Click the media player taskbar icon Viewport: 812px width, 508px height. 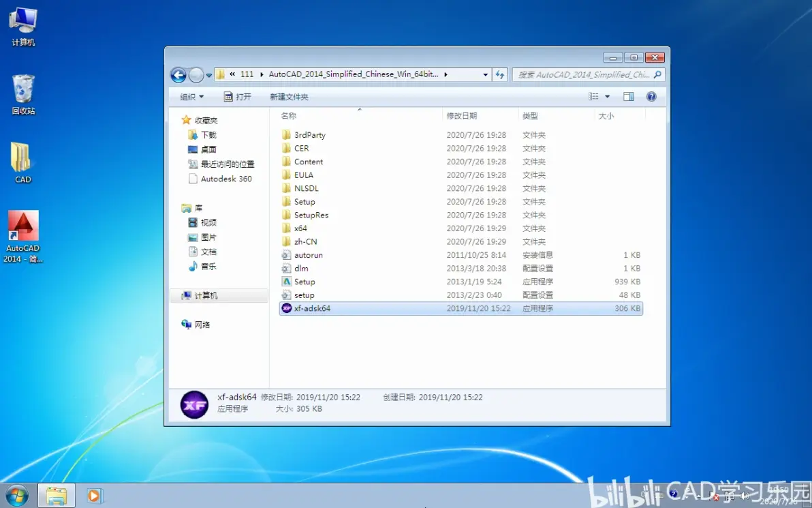[94, 496]
